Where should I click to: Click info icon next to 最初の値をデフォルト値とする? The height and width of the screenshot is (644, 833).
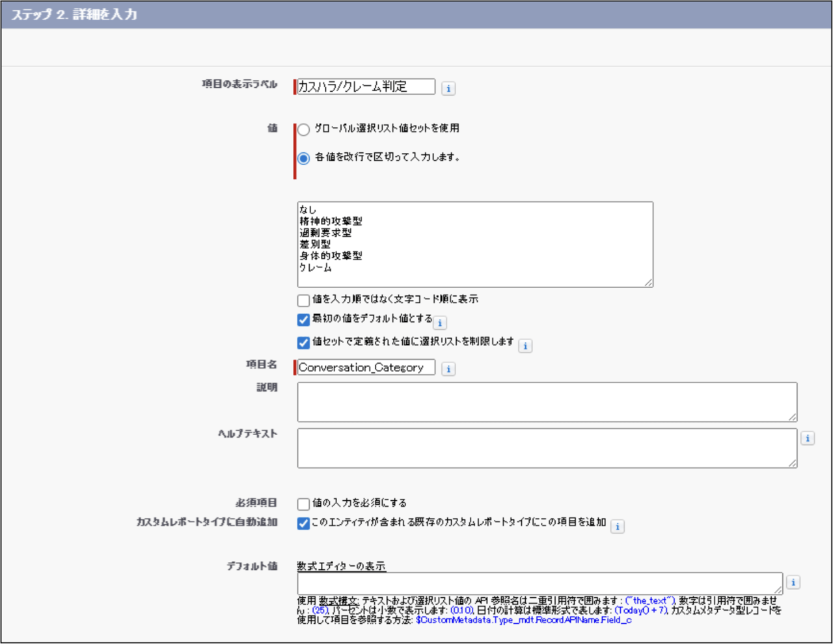coord(440,323)
